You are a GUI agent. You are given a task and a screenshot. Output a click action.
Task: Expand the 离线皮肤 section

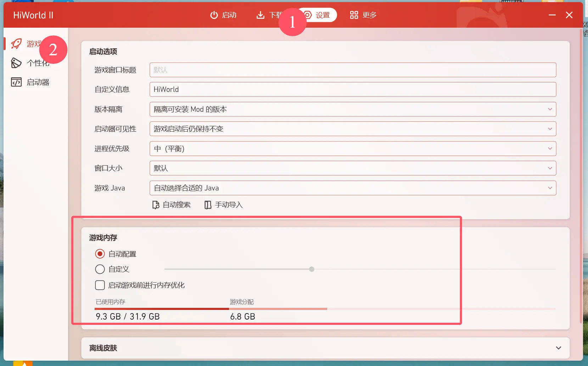click(x=558, y=348)
